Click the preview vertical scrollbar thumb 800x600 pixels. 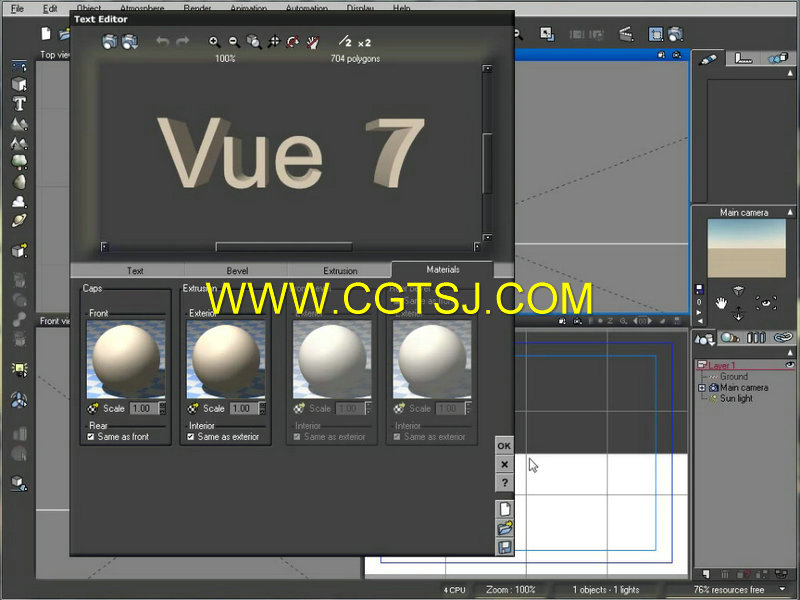tap(487, 163)
